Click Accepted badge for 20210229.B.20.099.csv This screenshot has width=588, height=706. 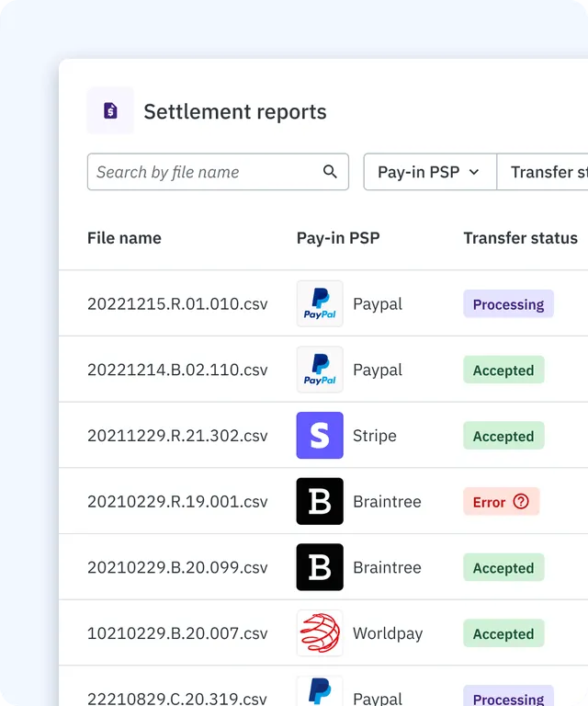[503, 567]
